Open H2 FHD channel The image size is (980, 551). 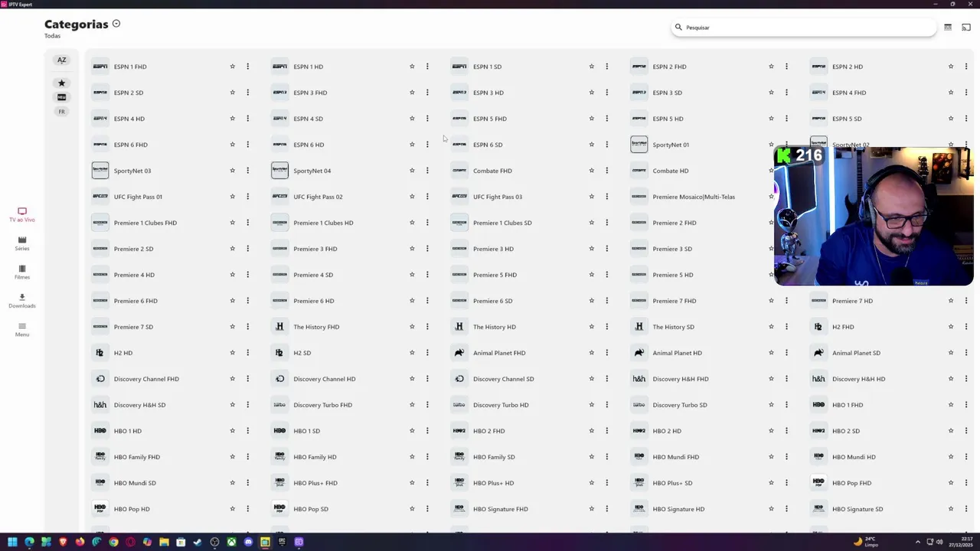point(843,327)
